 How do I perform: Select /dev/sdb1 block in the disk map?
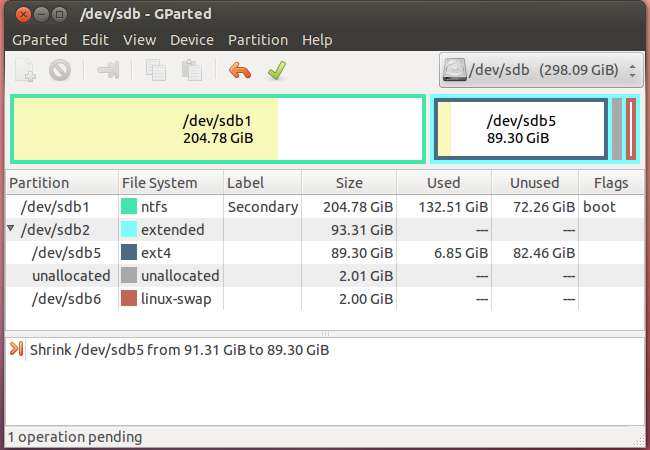tap(217, 129)
